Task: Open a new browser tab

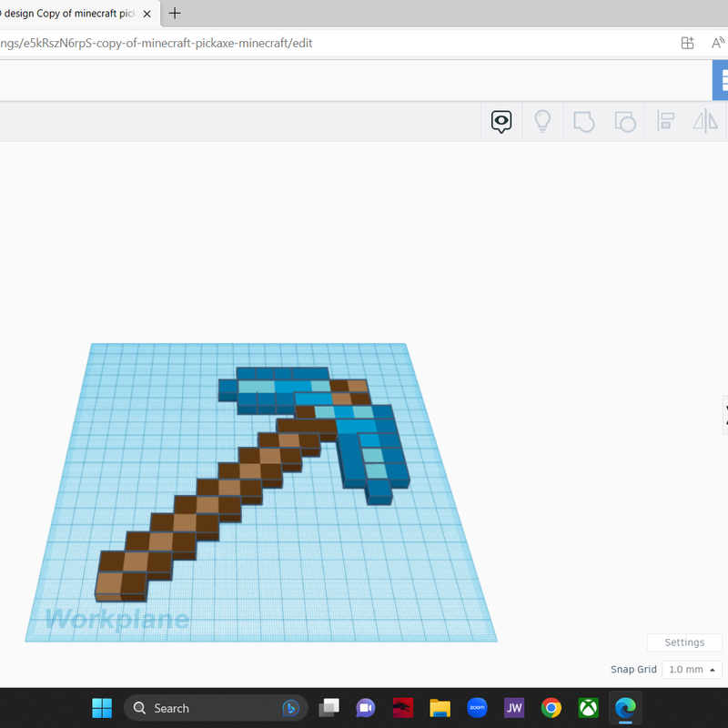Action: pos(175,13)
